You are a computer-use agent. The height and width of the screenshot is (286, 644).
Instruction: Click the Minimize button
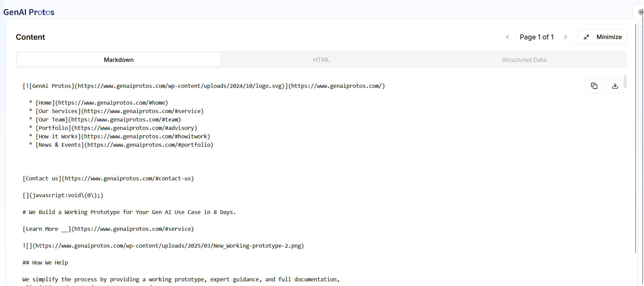click(602, 37)
